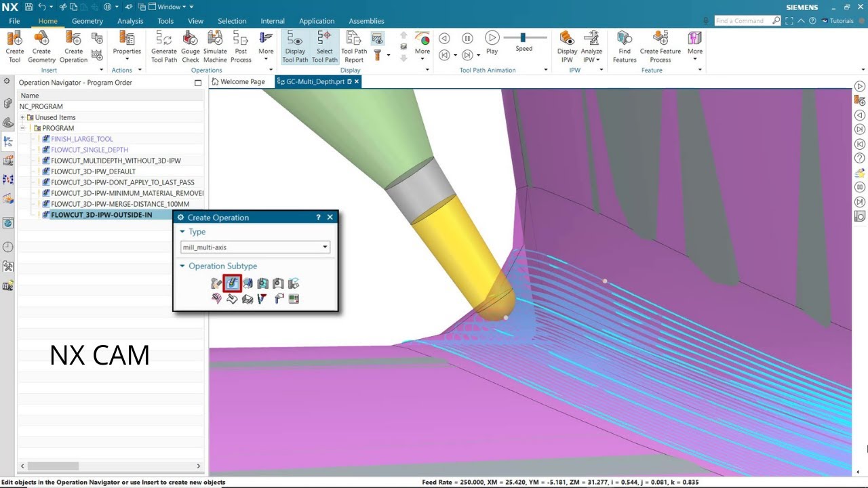Select the FINISH_LARGE_TOOL operation
The image size is (868, 488).
pos(81,139)
